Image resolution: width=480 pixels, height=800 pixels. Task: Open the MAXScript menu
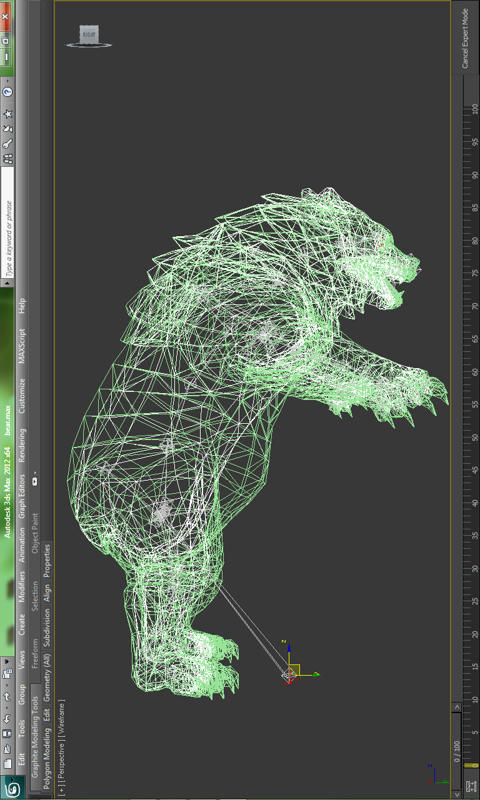[21, 345]
